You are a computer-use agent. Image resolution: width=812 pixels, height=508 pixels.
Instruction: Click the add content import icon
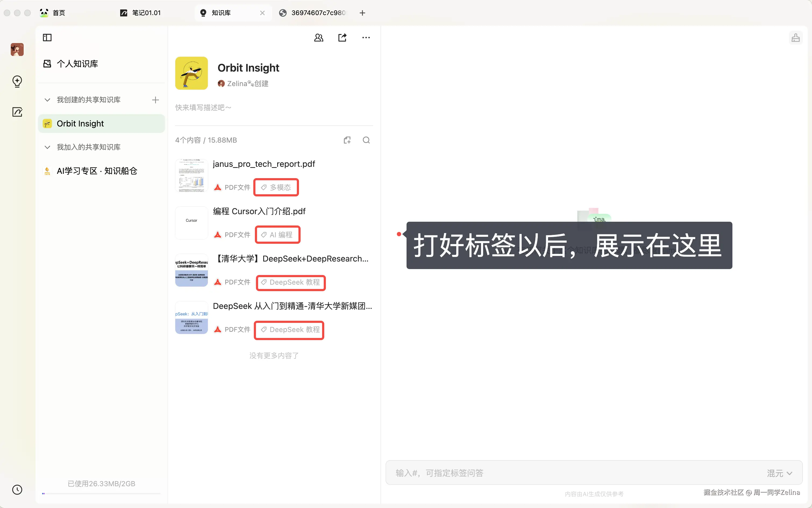pos(347,140)
